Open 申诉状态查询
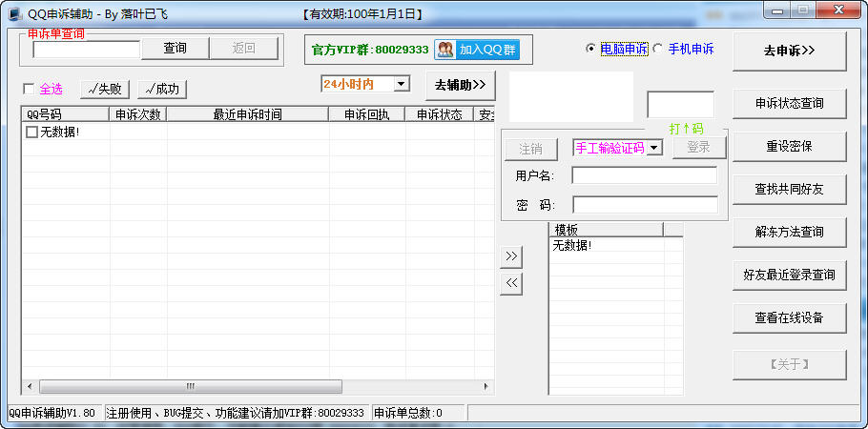868x429 pixels. click(790, 104)
